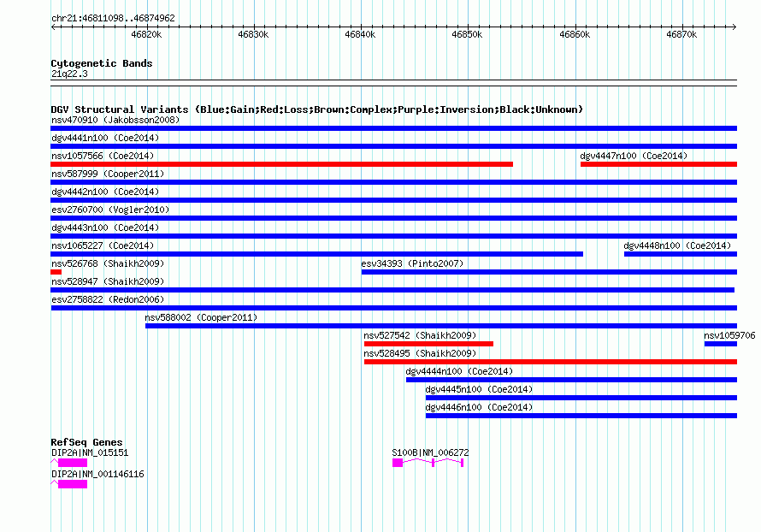
Task: Select the blue bar for nsv587999
Action: click(x=393, y=182)
